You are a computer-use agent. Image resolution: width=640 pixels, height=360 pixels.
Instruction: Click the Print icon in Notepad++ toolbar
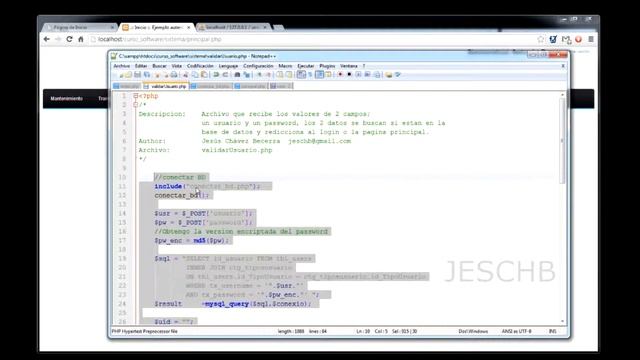pyautogui.click(x=174, y=75)
